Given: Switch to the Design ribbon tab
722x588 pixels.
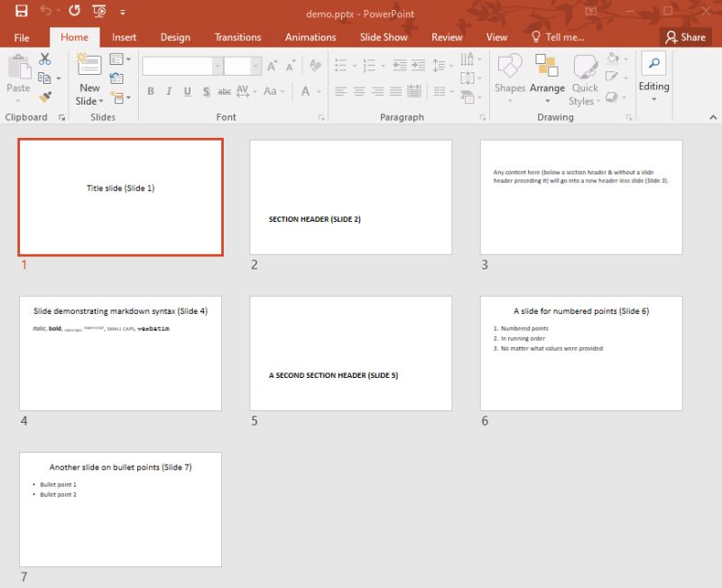Looking at the screenshot, I should pyautogui.click(x=174, y=37).
